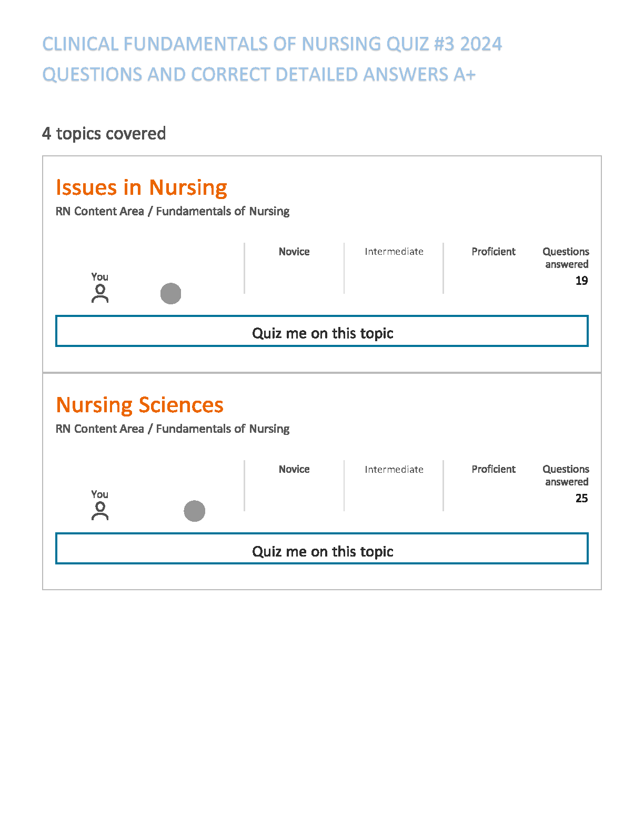Click the You person icon under Issues in Nursing
Screen dimensions: 644x834
(100, 294)
